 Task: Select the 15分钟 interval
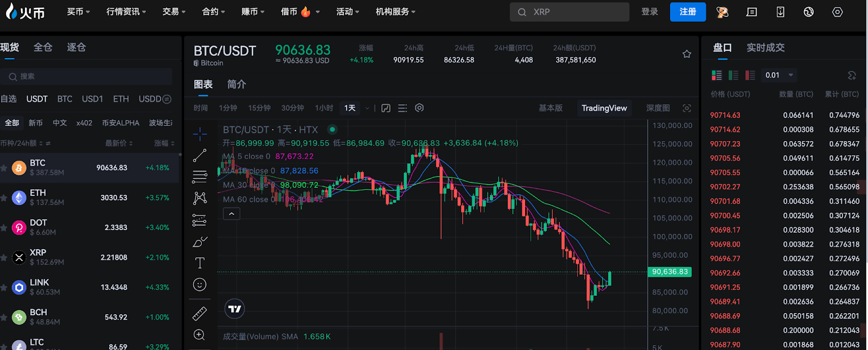click(x=259, y=108)
